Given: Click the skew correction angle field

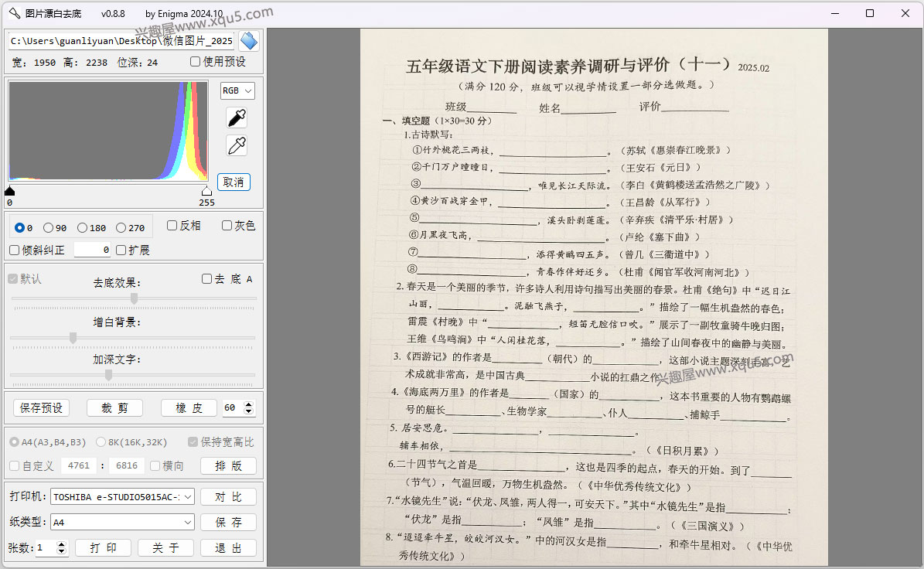Looking at the screenshot, I should [x=93, y=250].
